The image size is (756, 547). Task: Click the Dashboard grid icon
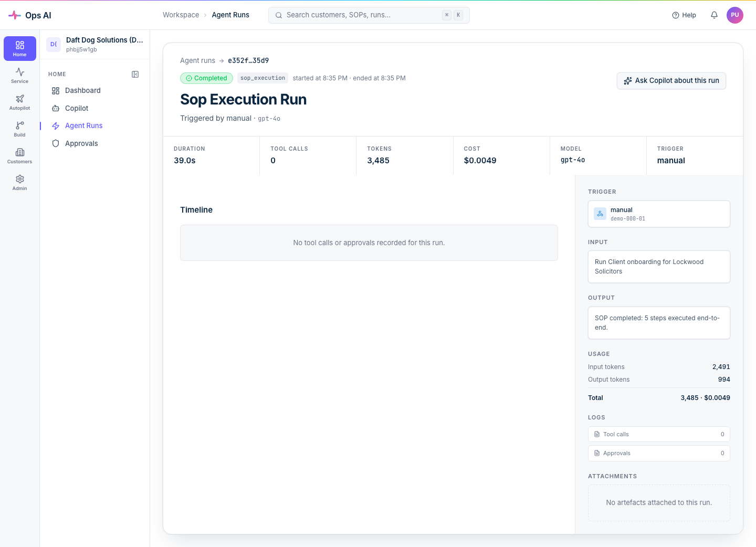pos(56,91)
